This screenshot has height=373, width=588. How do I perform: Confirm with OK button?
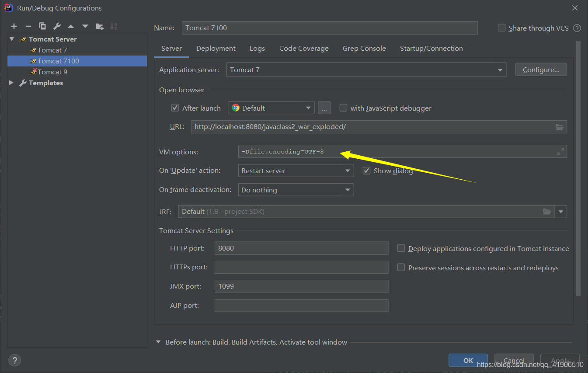coord(468,360)
